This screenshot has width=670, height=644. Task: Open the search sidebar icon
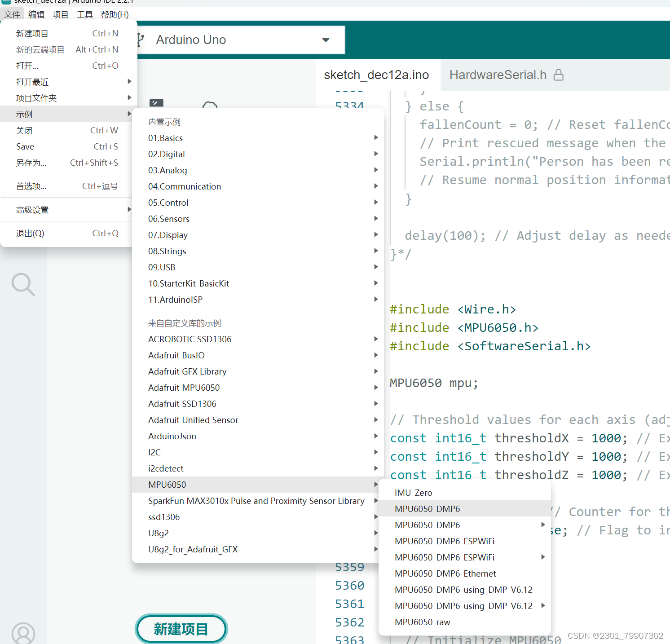tap(23, 284)
